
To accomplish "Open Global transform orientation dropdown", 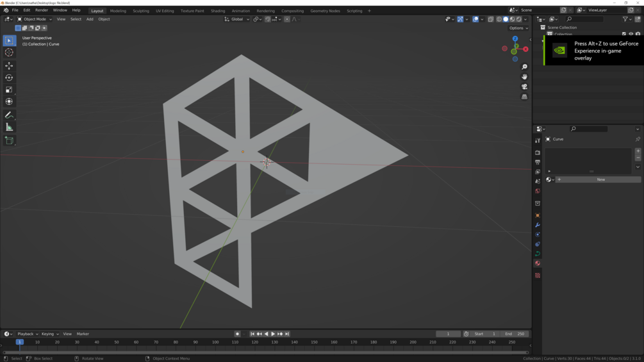I will coord(237,19).
